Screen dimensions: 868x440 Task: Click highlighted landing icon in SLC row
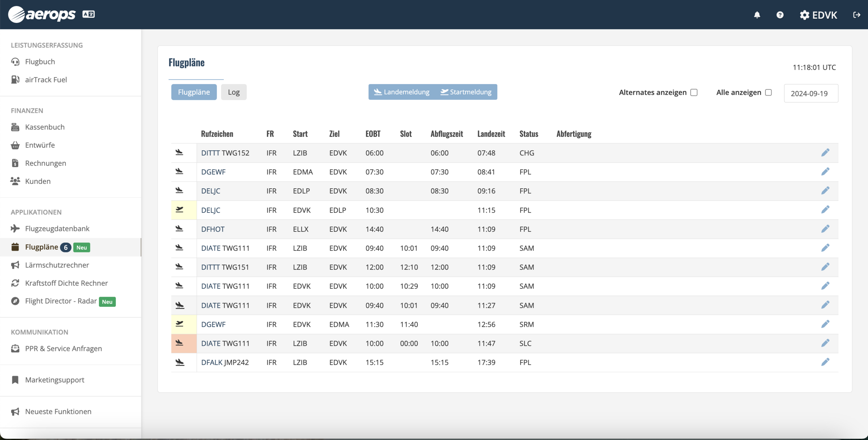[x=179, y=343]
